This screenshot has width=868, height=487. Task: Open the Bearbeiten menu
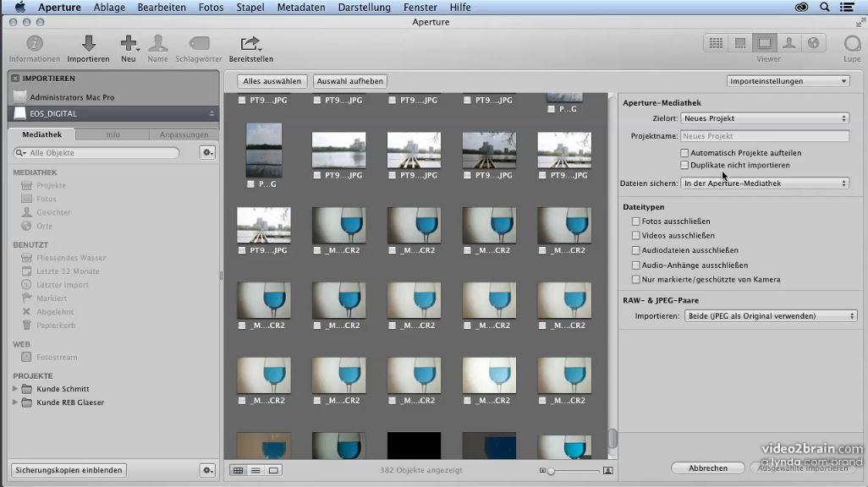click(x=162, y=8)
